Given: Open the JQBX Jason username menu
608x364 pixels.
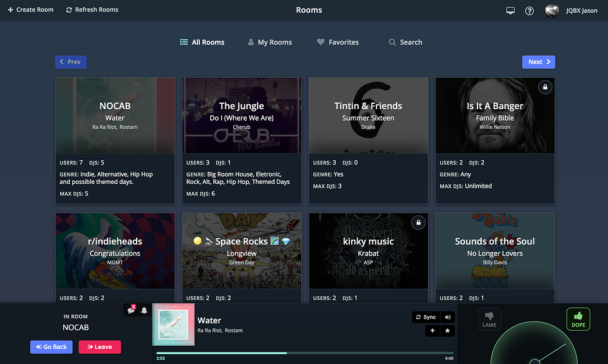Looking at the screenshot, I should [x=582, y=10].
